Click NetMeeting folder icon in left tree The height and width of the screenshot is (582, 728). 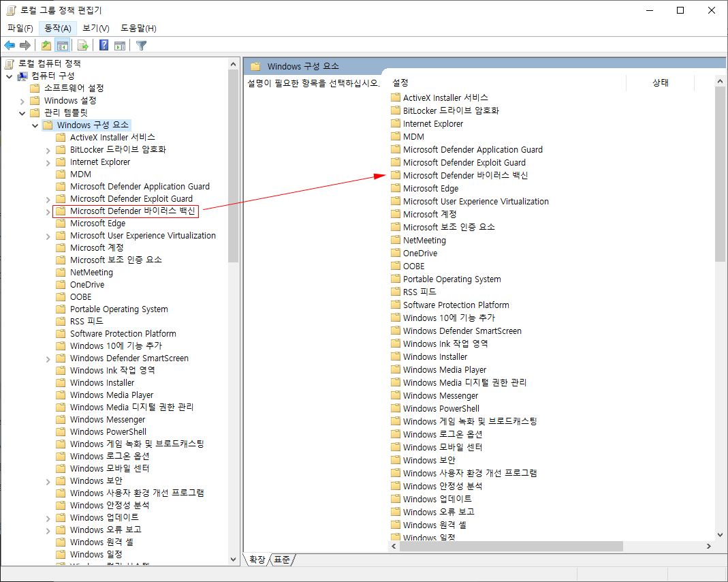pos(61,272)
